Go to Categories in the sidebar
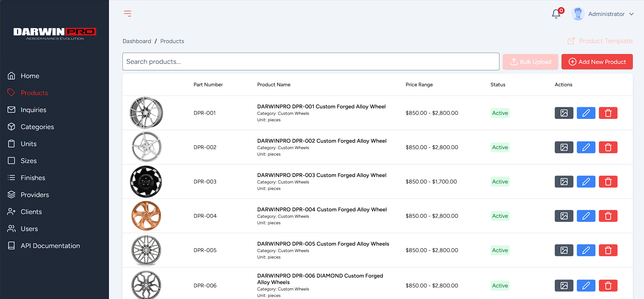 (37, 127)
